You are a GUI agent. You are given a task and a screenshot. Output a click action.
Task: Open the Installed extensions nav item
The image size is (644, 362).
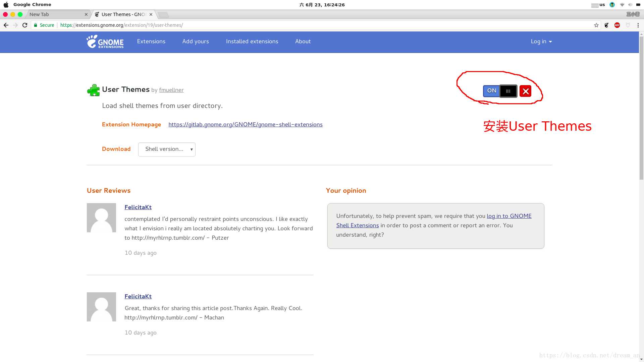tap(252, 42)
